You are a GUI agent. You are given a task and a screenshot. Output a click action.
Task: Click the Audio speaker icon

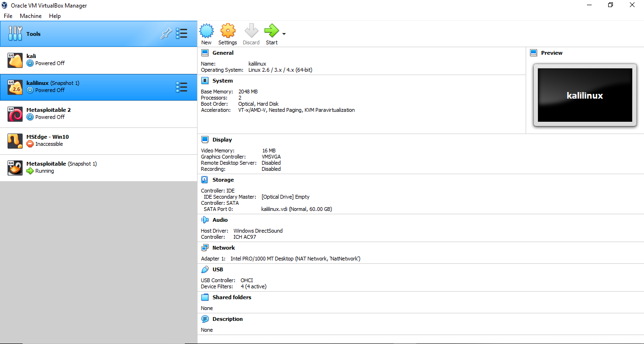(x=205, y=220)
